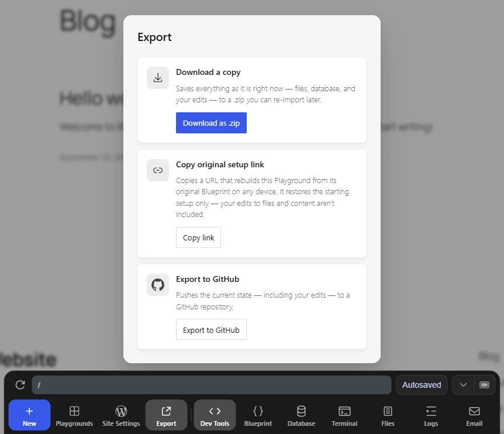
Task: Click the text starting 'Copies a URL that rebuilds'
Action: 263,197
